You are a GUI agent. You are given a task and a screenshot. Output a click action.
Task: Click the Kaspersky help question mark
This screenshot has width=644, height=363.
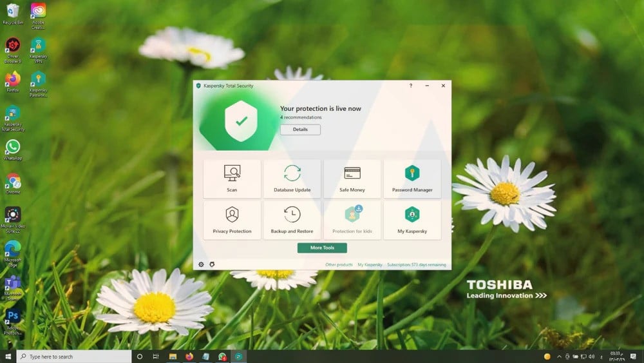(411, 86)
